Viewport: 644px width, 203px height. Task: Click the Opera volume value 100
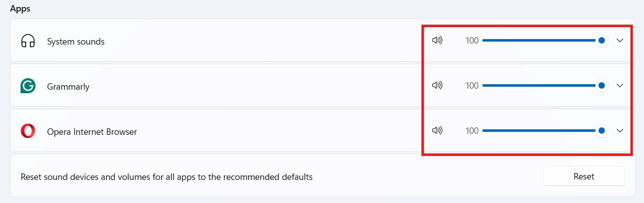[x=472, y=131]
